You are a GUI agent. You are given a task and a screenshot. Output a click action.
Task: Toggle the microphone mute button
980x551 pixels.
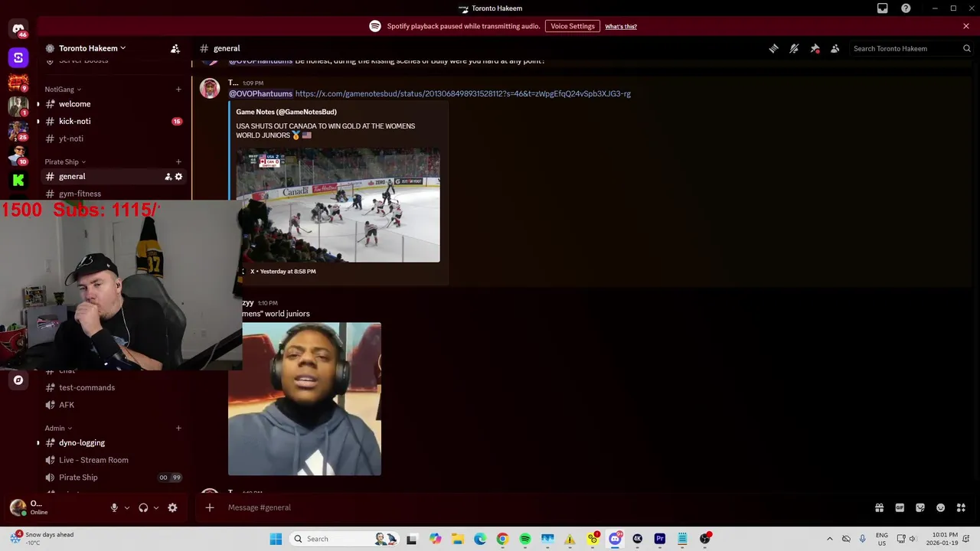pos(114,507)
